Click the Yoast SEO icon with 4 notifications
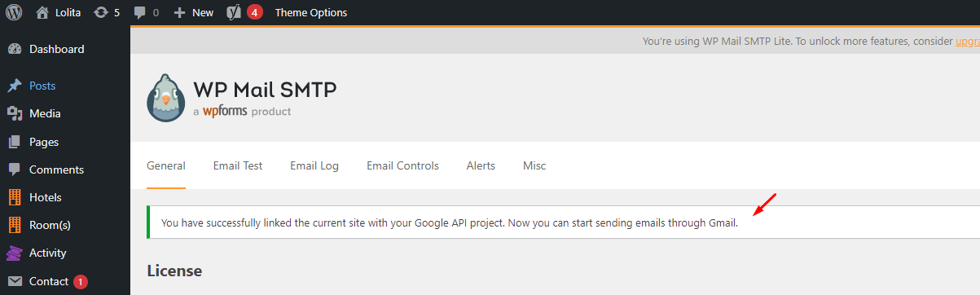 tap(233, 12)
